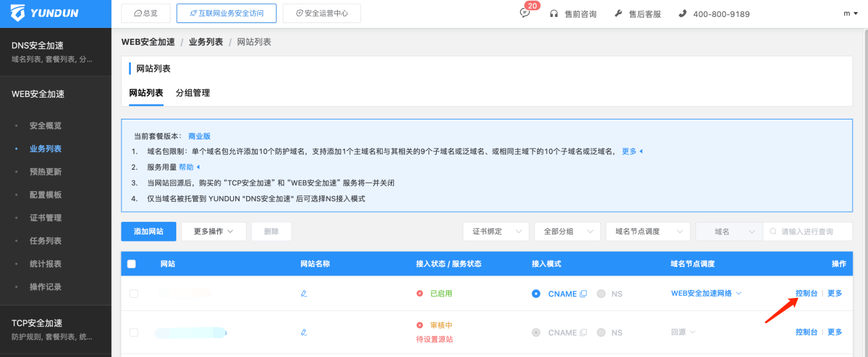Edit site name in 审核中 row
868x357 pixels.
coord(304,333)
